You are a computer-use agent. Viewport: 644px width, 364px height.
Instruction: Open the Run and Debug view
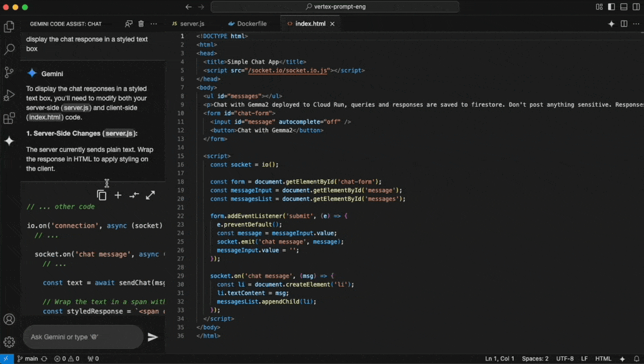[9, 95]
